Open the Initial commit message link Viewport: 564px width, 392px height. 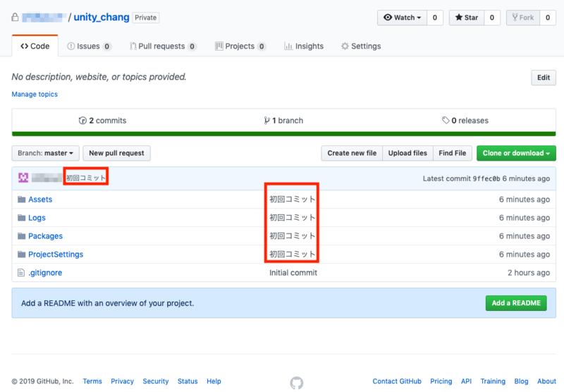coord(293,273)
